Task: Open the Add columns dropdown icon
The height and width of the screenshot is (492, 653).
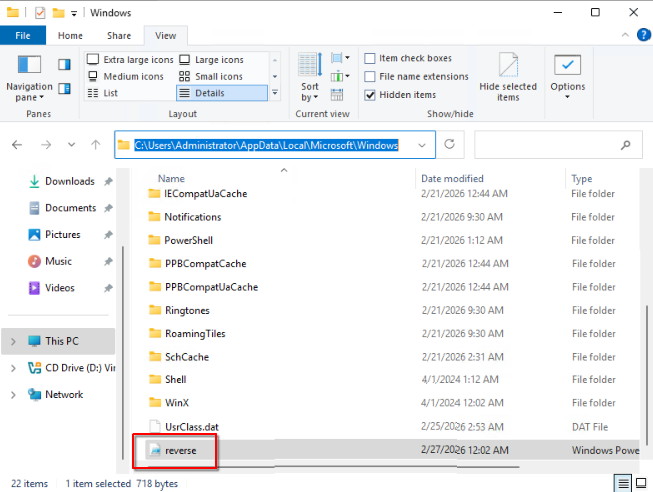Action: [340, 77]
